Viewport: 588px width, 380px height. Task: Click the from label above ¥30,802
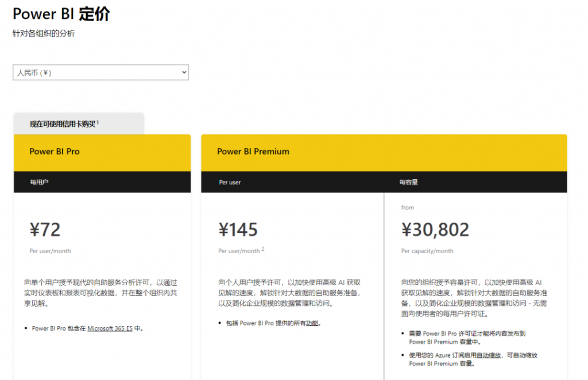(x=408, y=207)
